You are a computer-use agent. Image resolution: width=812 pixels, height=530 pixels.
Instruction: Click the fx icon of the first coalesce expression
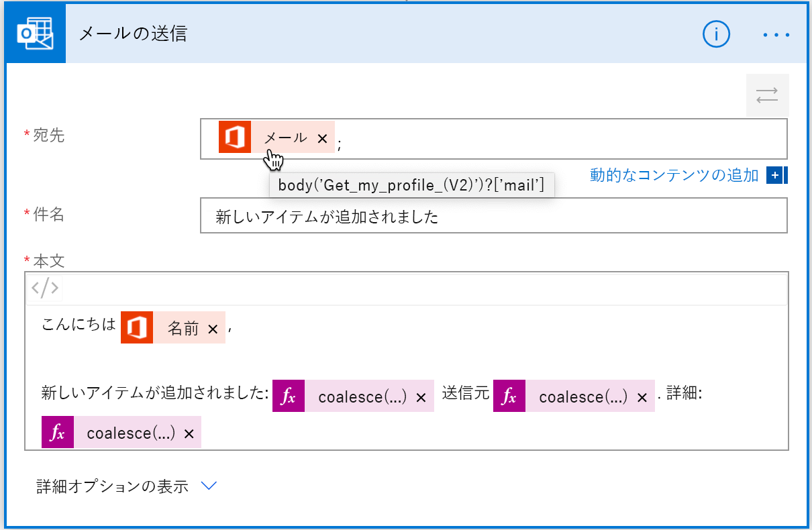click(x=289, y=396)
